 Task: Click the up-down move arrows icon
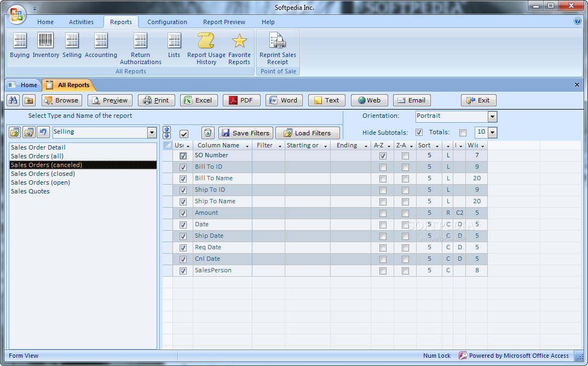coord(167,133)
